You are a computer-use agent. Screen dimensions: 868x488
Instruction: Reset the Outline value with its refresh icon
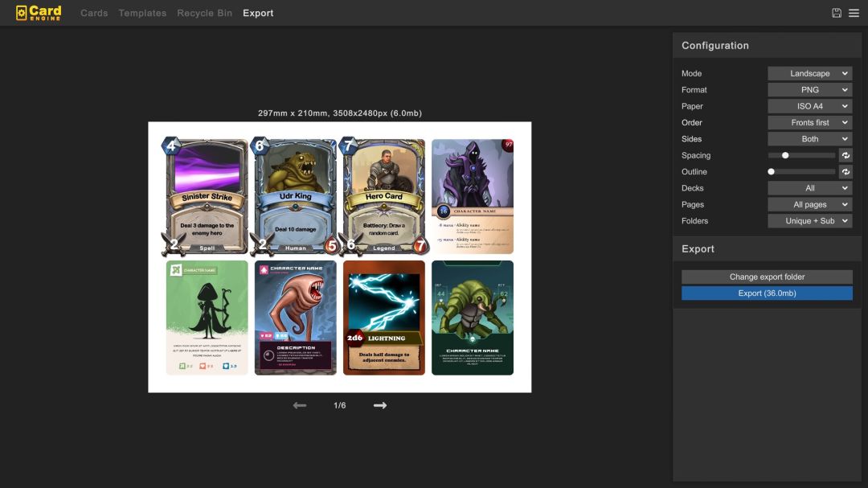tap(845, 171)
